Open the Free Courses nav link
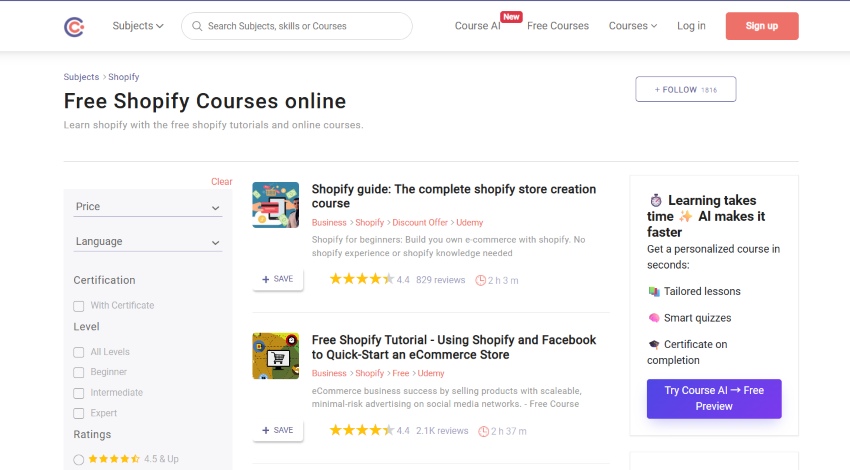 pos(558,25)
